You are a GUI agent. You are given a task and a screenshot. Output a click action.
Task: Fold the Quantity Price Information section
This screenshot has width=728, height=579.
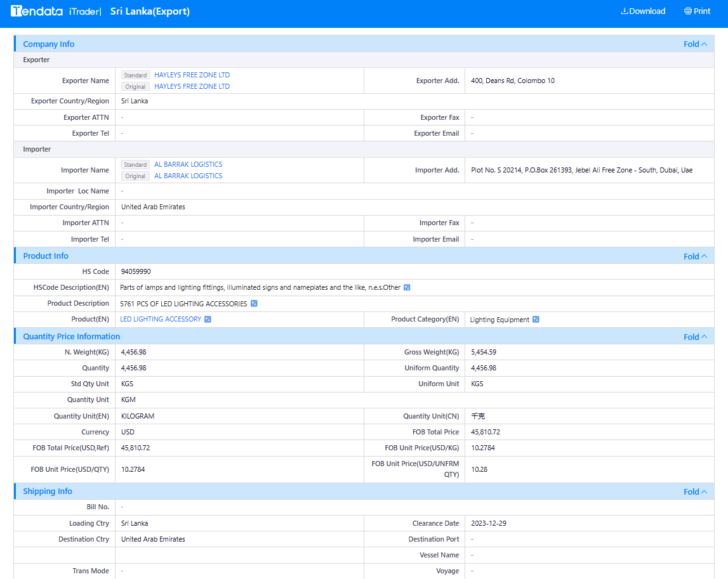[x=695, y=337]
